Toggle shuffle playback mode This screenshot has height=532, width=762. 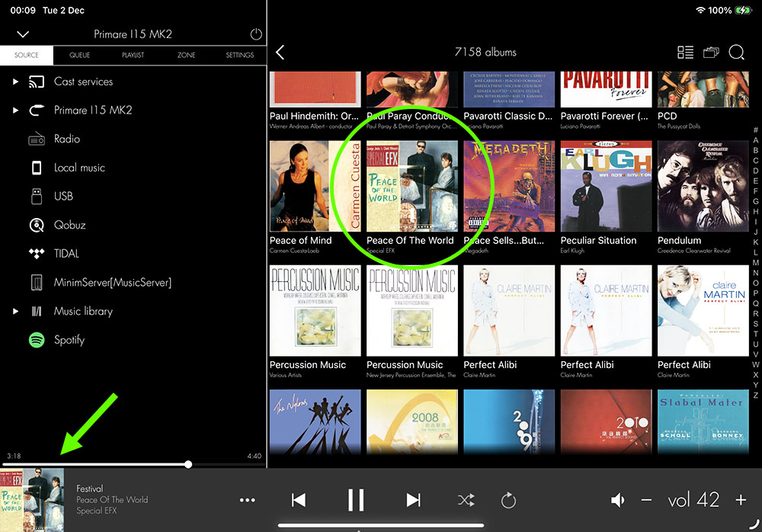tap(466, 500)
